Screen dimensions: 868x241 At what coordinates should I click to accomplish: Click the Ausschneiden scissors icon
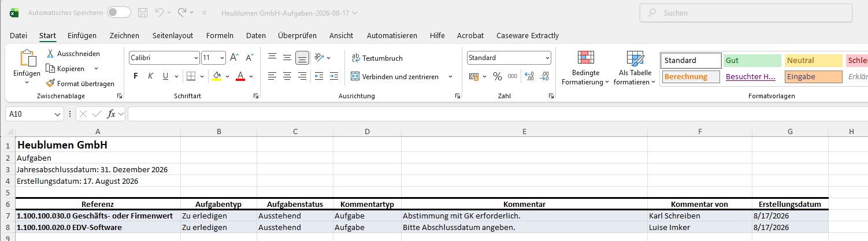point(50,54)
